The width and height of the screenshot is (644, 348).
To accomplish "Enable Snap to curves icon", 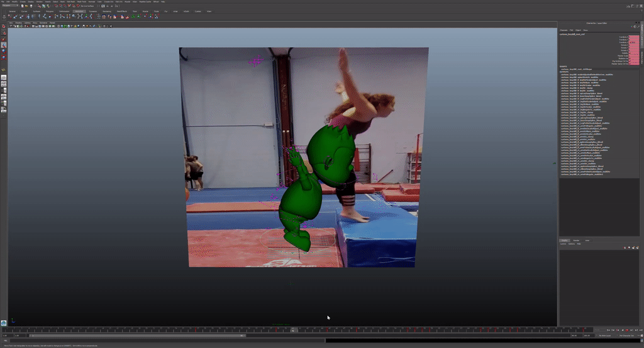I will coord(61,6).
